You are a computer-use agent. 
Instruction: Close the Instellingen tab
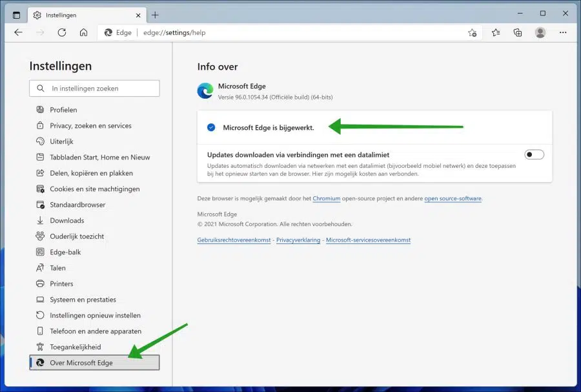(138, 15)
